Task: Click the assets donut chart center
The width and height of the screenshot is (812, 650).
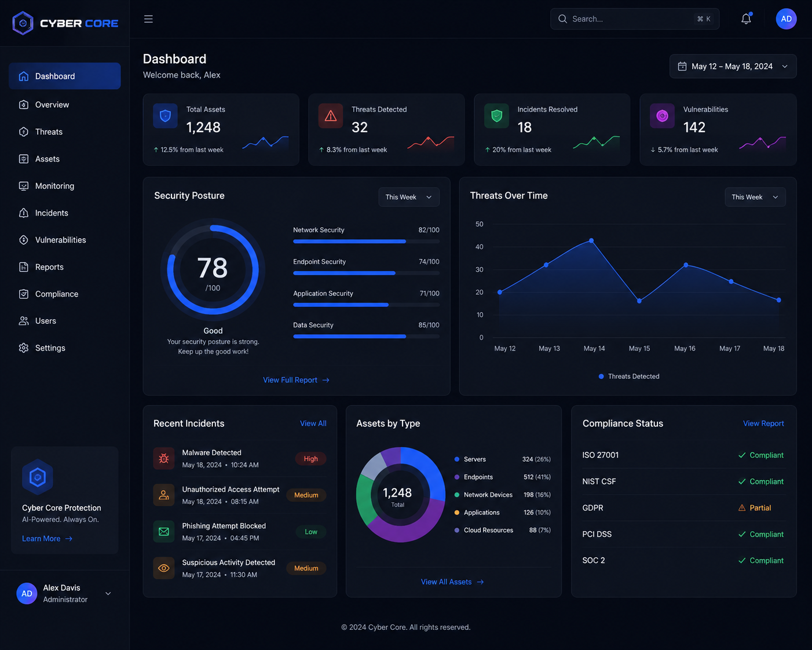Action: [397, 496]
